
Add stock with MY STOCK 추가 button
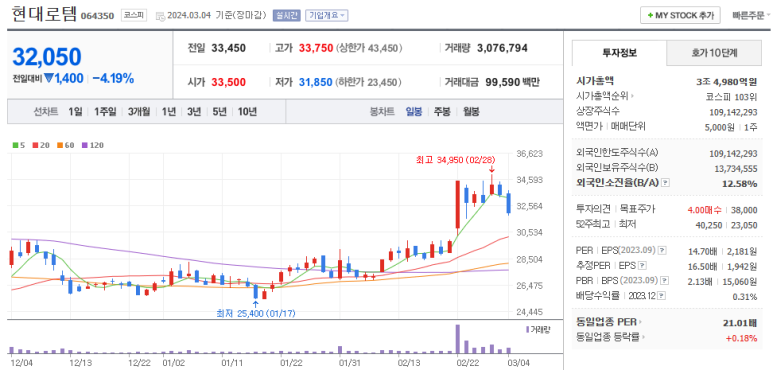680,15
